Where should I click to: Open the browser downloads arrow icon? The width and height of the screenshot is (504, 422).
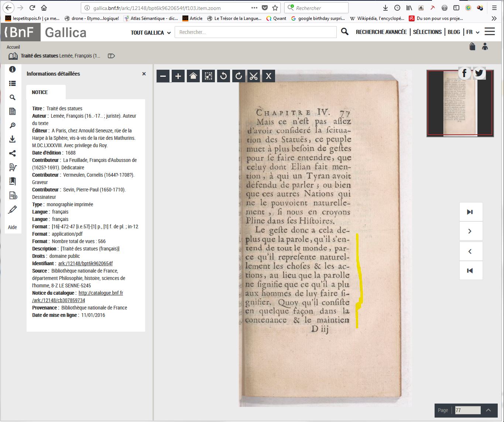click(385, 8)
